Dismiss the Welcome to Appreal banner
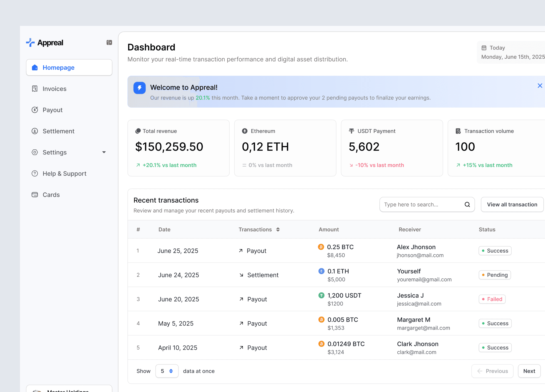Image resolution: width=545 pixels, height=392 pixels. [x=540, y=86]
